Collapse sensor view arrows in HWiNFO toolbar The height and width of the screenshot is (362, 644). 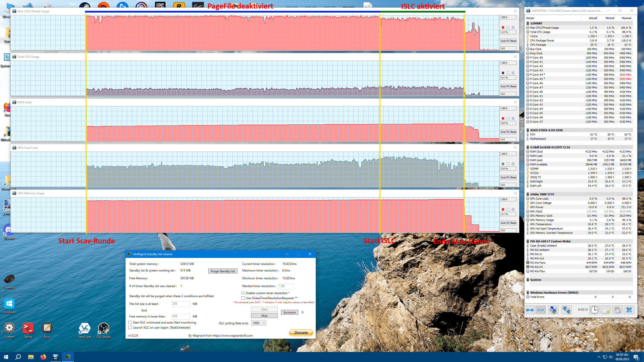(x=541, y=310)
